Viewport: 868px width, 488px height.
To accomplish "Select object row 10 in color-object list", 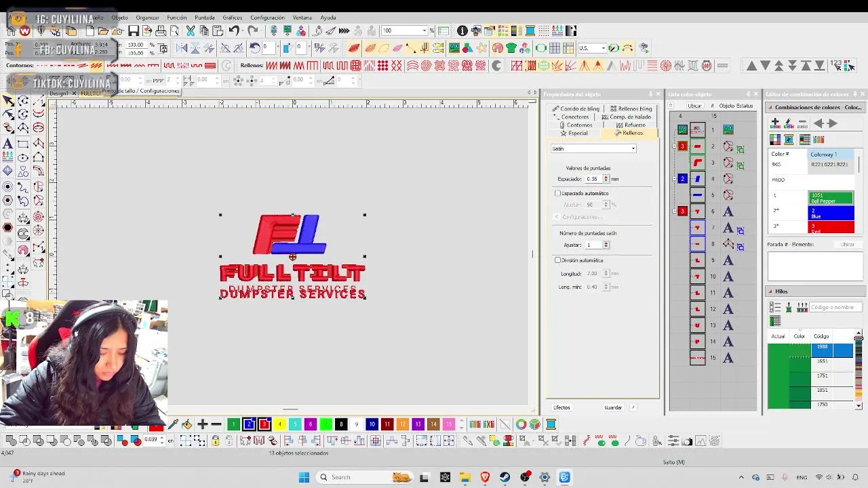I will click(x=712, y=277).
